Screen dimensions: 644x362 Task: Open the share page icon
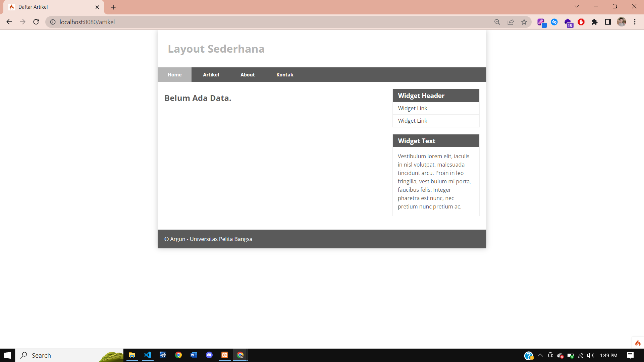(x=511, y=22)
